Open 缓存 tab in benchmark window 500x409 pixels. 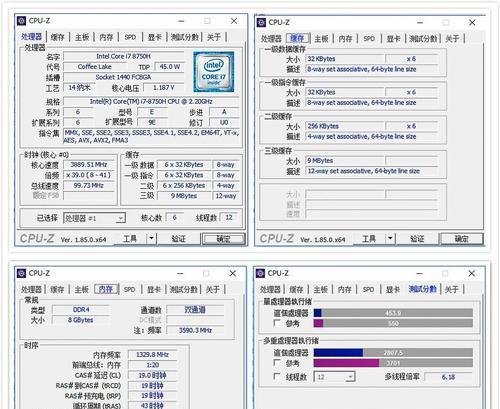[296, 289]
